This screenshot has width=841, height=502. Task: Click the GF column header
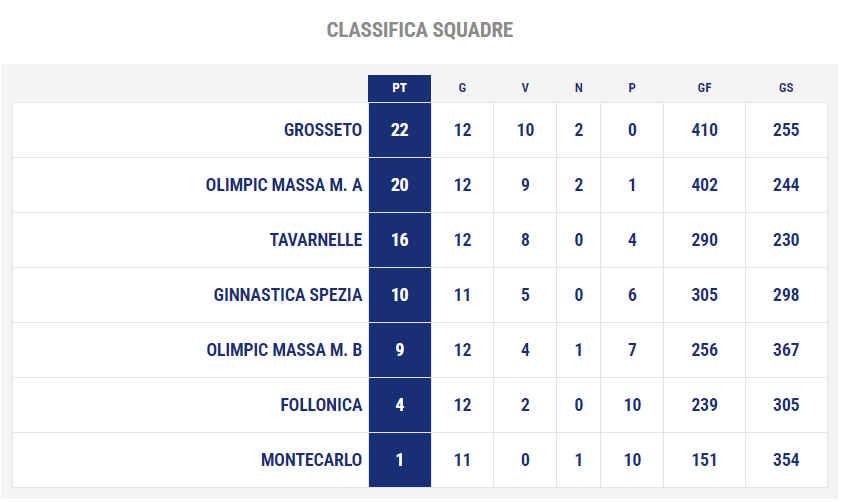coord(705,88)
